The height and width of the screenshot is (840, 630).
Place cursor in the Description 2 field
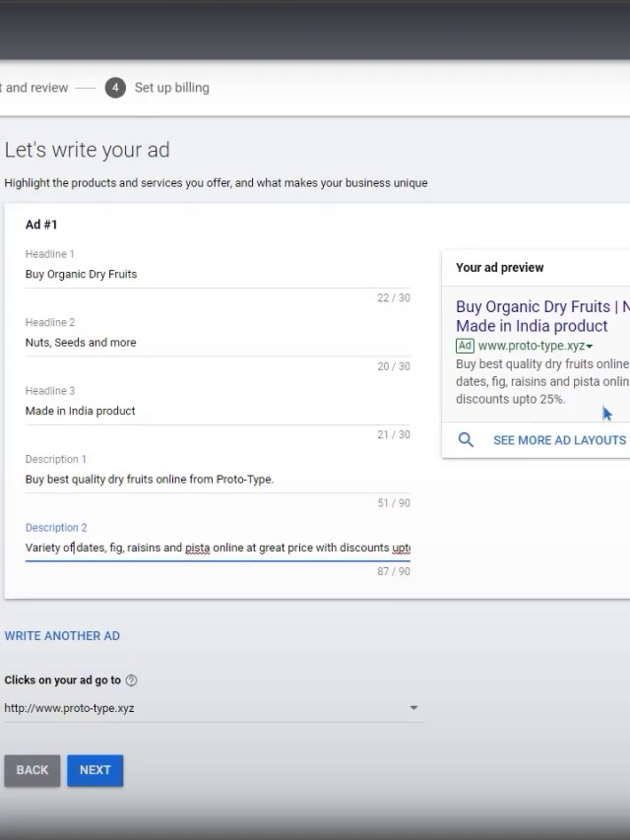pyautogui.click(x=217, y=548)
